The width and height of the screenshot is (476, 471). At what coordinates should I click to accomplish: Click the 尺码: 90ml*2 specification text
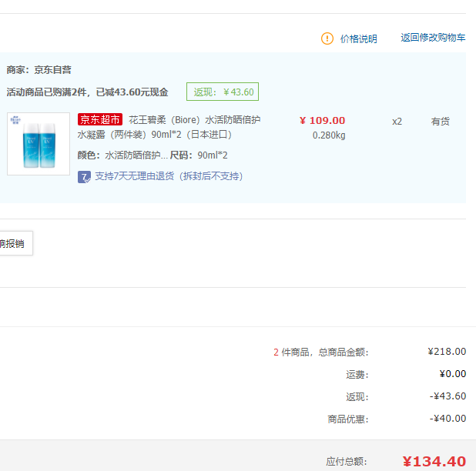point(199,155)
